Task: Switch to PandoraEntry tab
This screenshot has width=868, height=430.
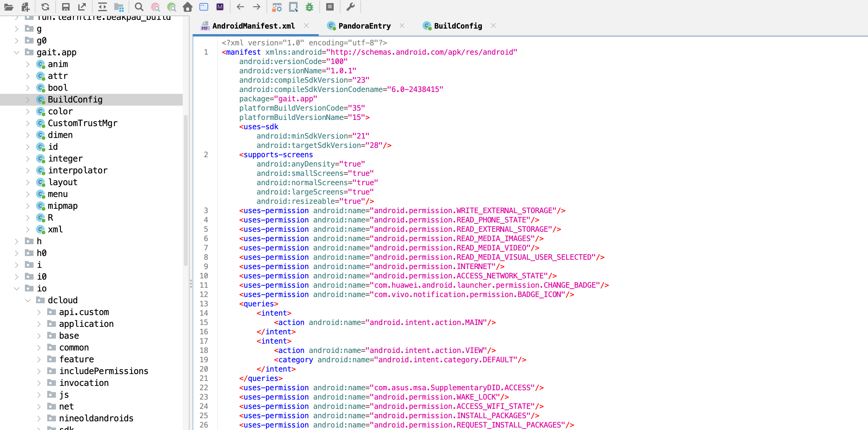Action: click(x=364, y=26)
